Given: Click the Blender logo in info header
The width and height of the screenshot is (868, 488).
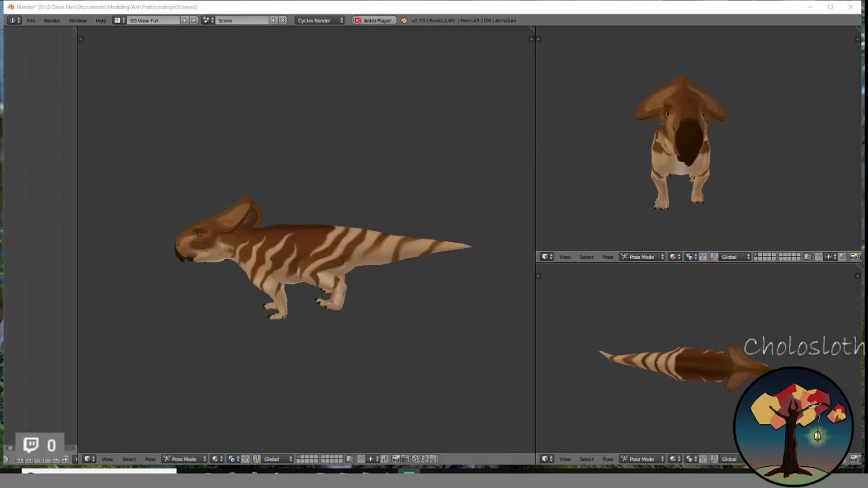Looking at the screenshot, I should pos(404,20).
